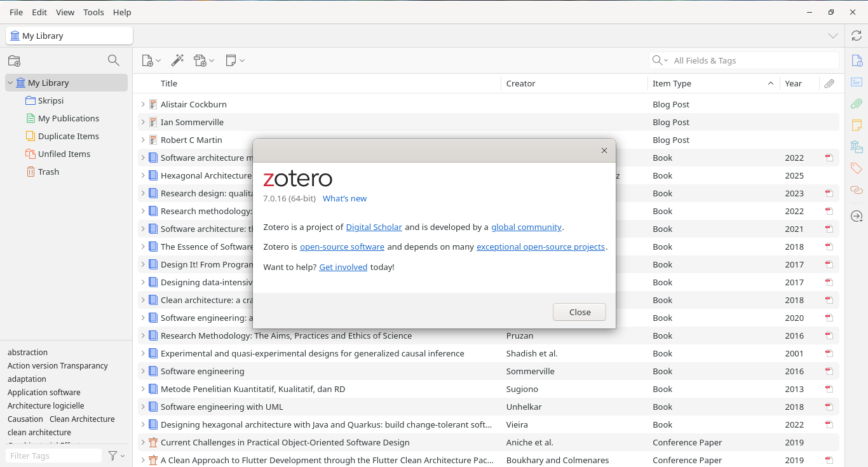868x467 pixels.
Task: Close the About Zotero dialog with X
Action: point(604,151)
